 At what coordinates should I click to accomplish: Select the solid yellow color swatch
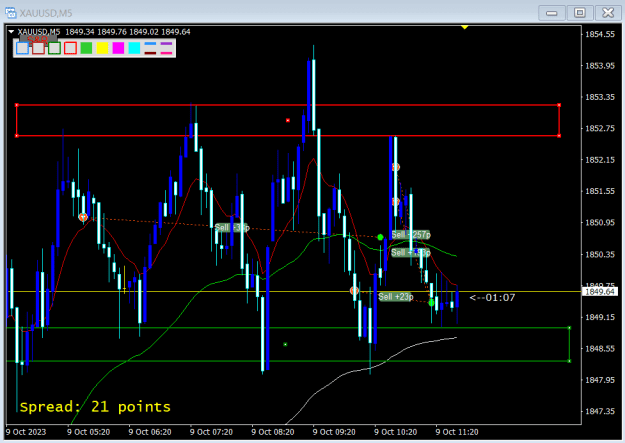coord(102,48)
